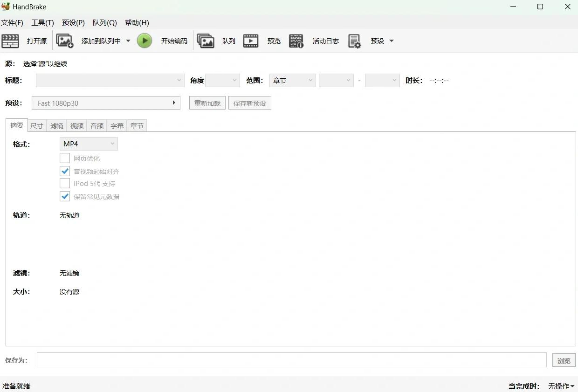The height and width of the screenshot is (392, 578).
Task: Enable the 网页优化 checkbox
Action: [x=65, y=158]
